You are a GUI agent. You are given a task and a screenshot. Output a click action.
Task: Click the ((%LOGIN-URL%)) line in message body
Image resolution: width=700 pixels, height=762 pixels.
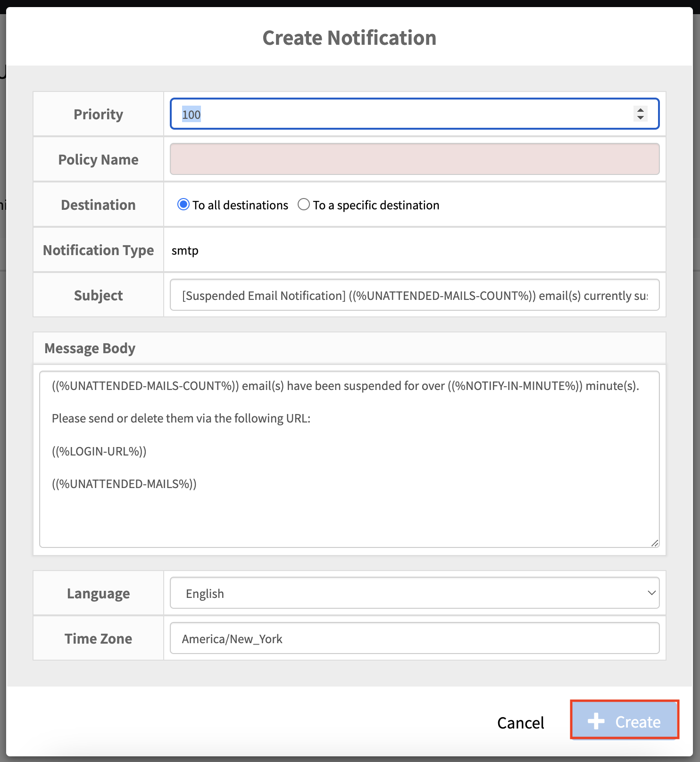click(x=99, y=451)
